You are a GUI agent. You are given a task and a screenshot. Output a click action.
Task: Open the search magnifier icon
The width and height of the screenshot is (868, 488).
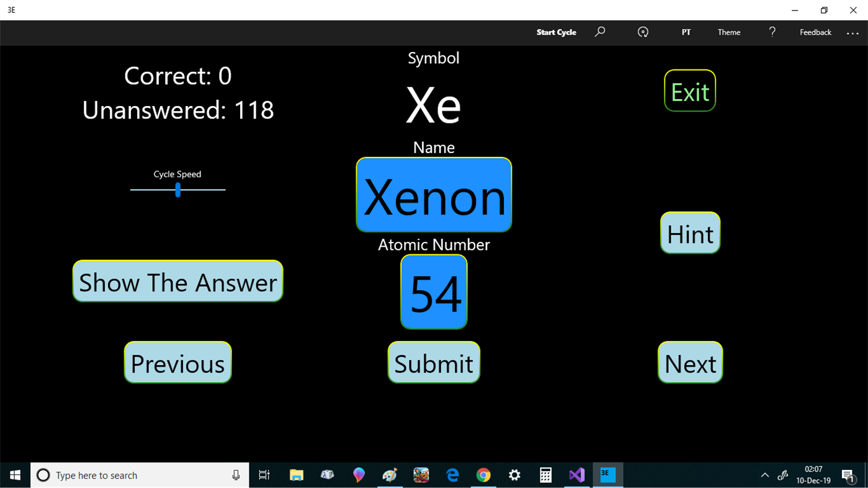599,32
